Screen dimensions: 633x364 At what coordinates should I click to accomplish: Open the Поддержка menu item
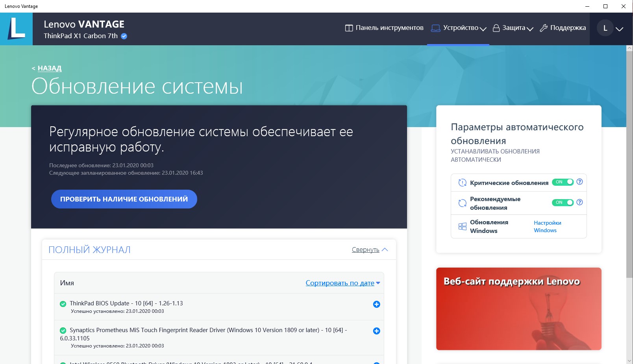563,28
